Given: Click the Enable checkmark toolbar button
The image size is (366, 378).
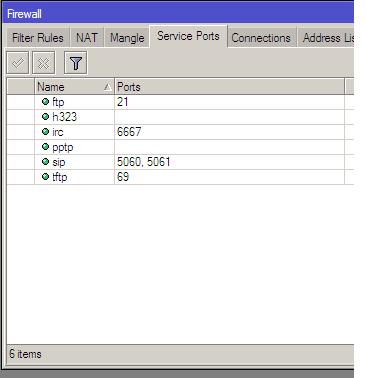Looking at the screenshot, I should pyautogui.click(x=18, y=63).
